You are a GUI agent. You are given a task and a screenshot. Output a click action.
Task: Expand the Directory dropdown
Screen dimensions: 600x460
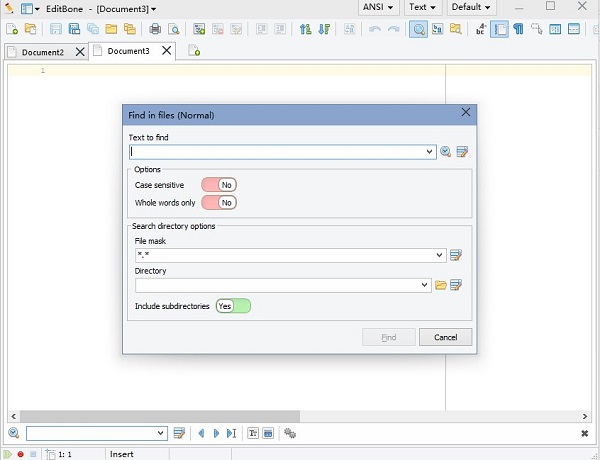(x=424, y=285)
